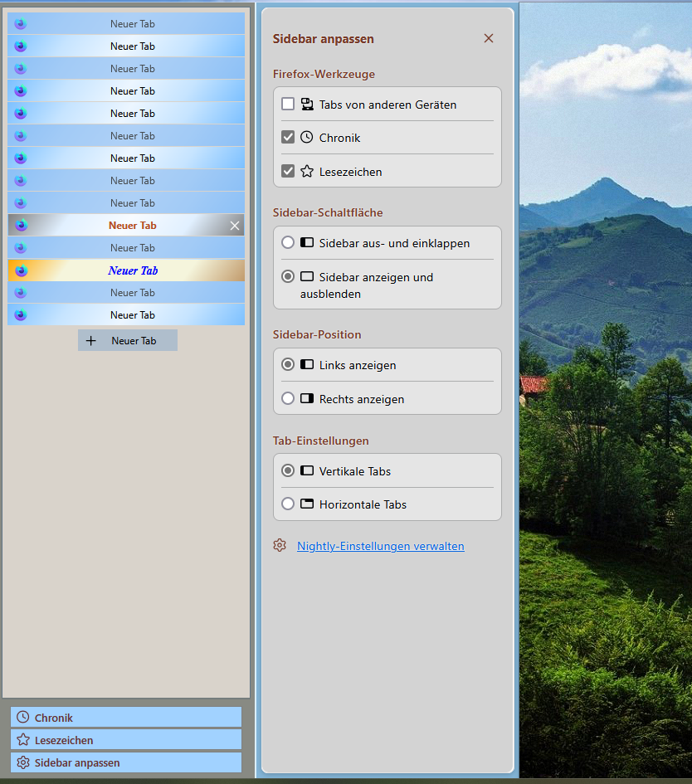This screenshot has height=784, width=692.
Task: Click the Firefox icon on the red-titled tab
Action: (x=21, y=225)
